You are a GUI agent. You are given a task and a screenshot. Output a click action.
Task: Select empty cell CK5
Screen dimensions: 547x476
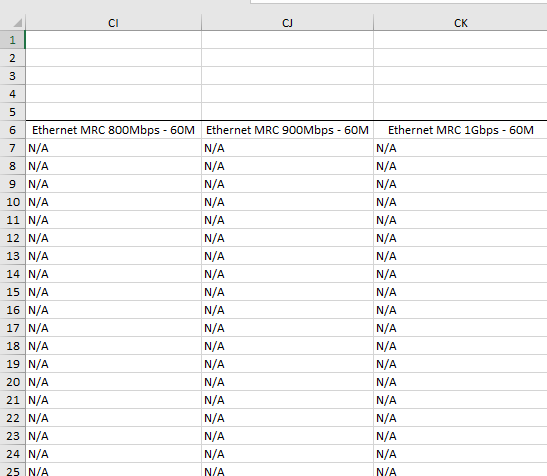(x=460, y=112)
